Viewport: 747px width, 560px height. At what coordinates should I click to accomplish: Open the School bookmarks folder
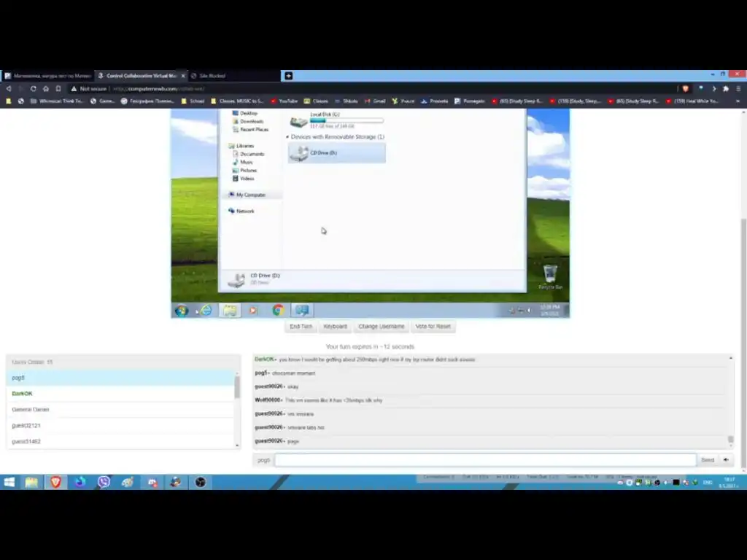point(193,101)
